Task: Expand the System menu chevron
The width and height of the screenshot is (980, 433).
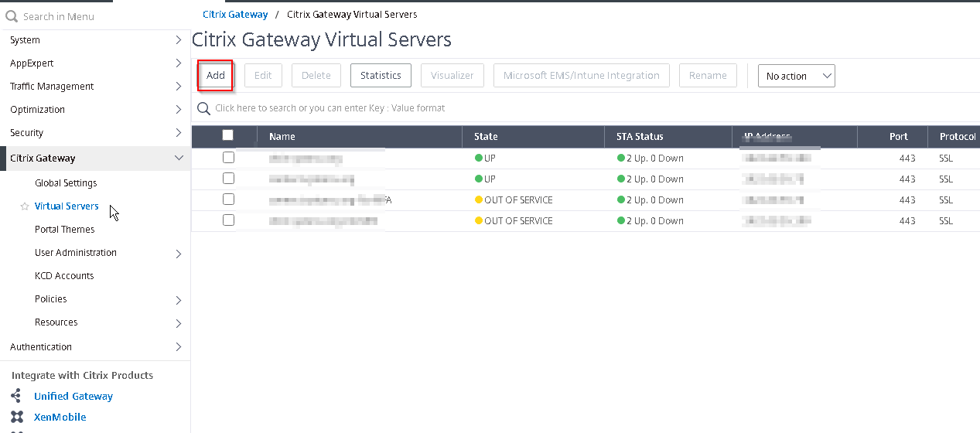Action: tap(179, 40)
